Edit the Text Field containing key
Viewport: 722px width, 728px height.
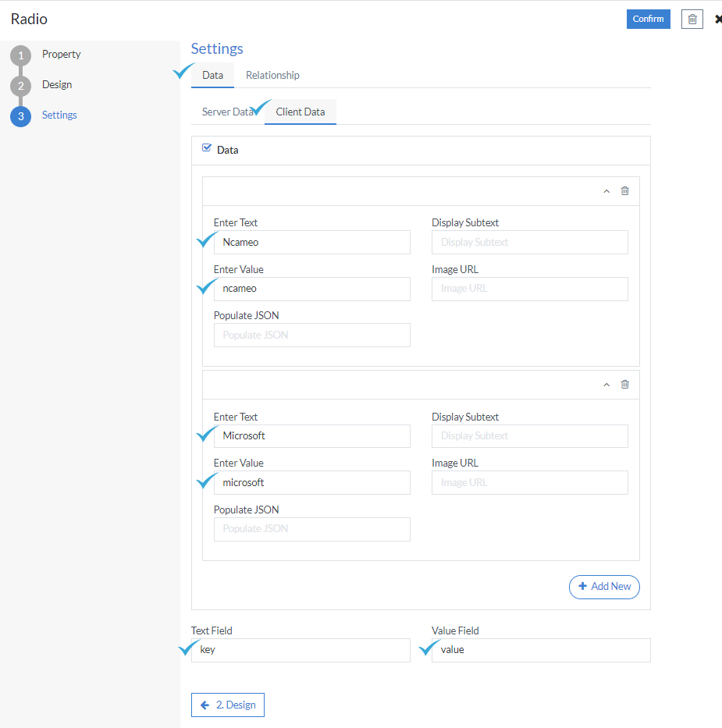(301, 650)
